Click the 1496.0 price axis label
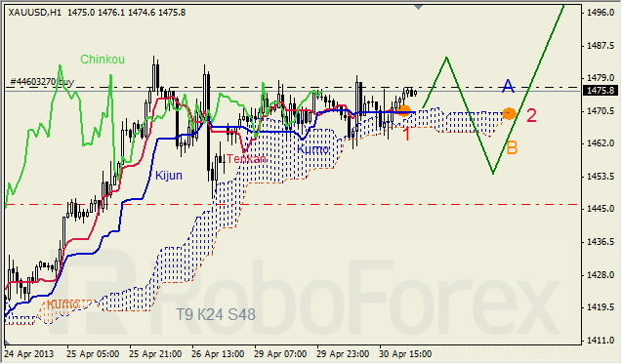Image resolution: width=622 pixels, height=364 pixels. [x=601, y=13]
